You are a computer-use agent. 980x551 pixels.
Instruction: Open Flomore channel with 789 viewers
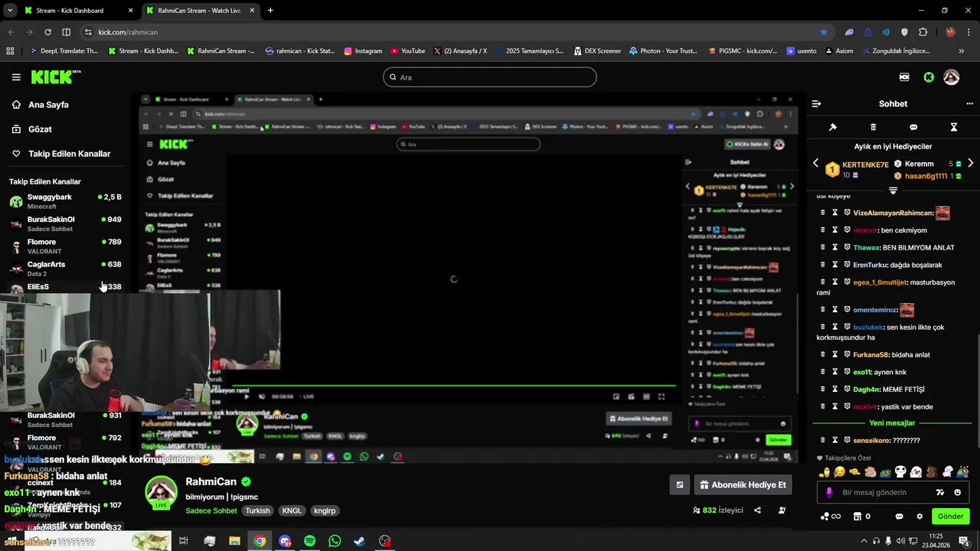65,246
